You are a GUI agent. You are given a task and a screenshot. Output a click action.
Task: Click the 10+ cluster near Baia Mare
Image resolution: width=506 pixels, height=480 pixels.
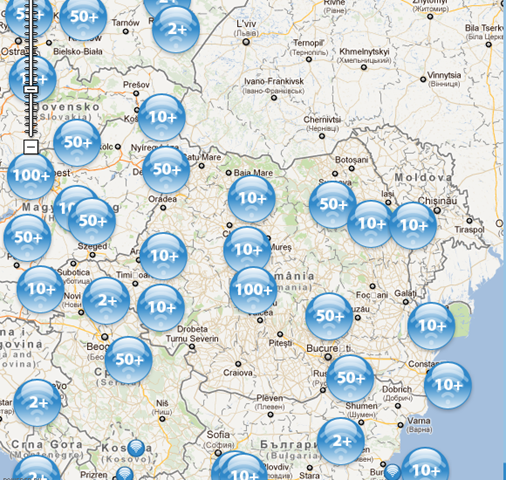252,199
